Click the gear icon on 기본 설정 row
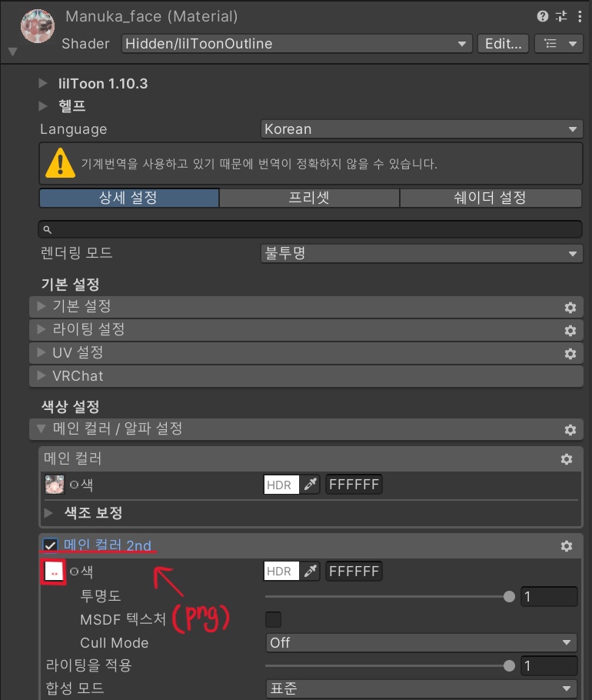The height and width of the screenshot is (700, 592). click(x=570, y=307)
